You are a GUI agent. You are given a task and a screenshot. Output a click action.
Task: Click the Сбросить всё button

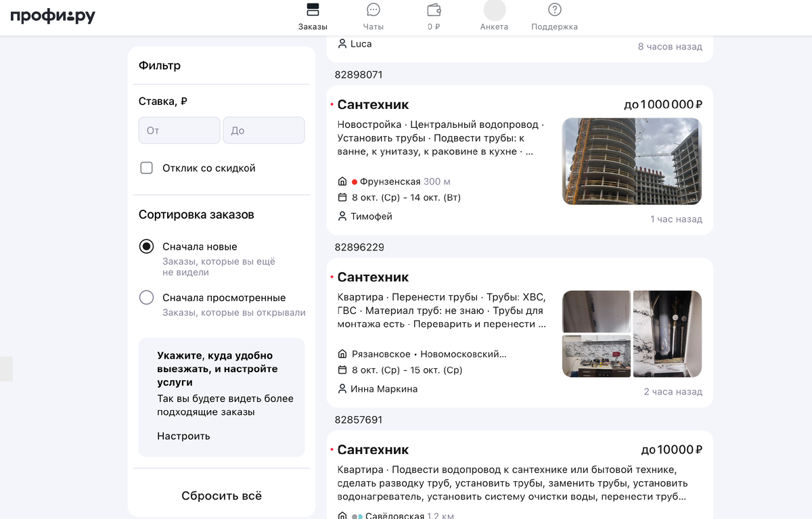point(221,495)
